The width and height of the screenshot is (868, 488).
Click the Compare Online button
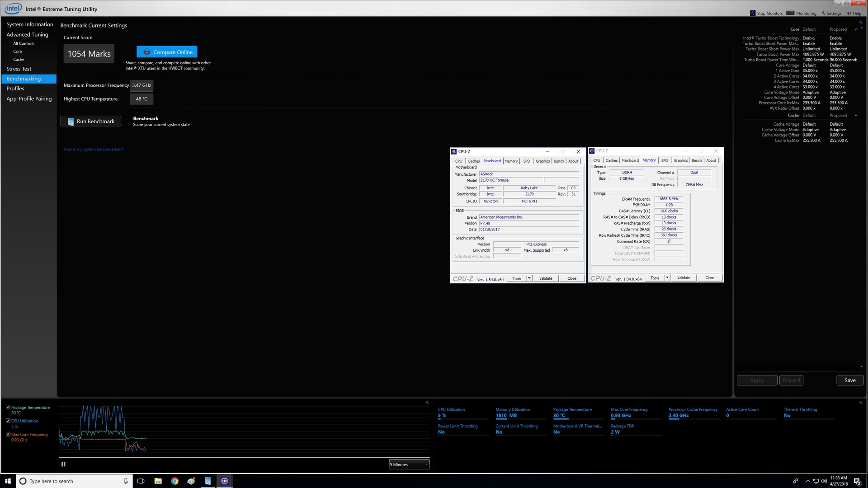167,52
